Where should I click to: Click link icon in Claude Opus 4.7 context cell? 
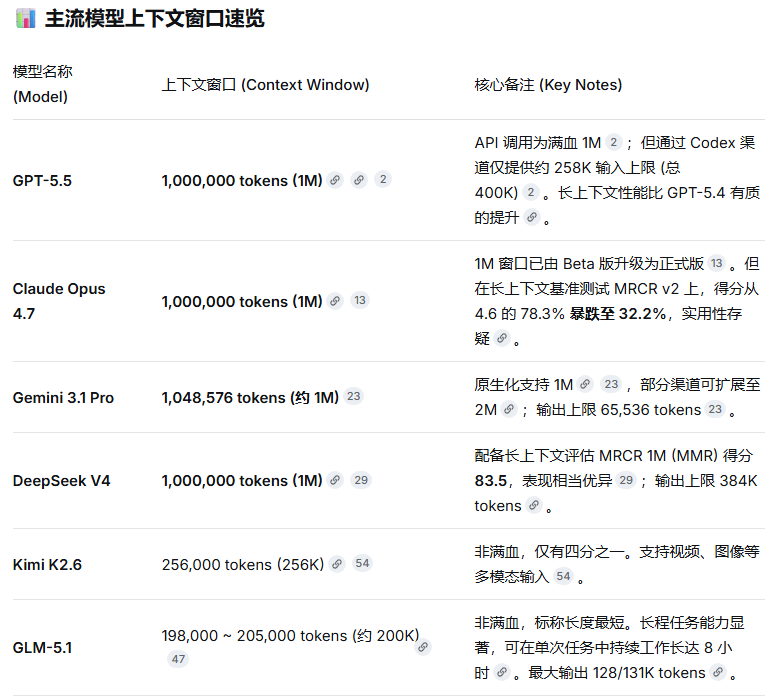tap(335, 301)
